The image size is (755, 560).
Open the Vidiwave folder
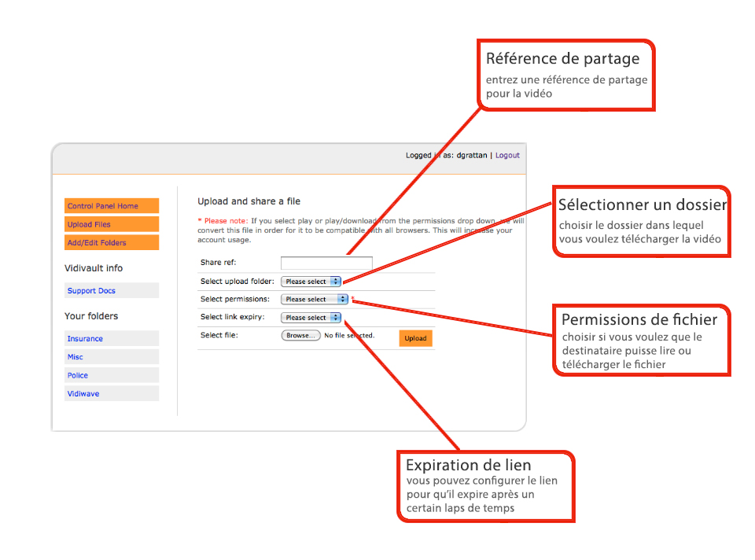(x=83, y=394)
